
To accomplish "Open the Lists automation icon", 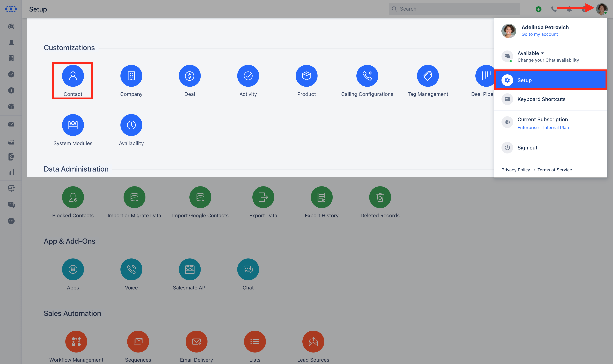I will (255, 341).
